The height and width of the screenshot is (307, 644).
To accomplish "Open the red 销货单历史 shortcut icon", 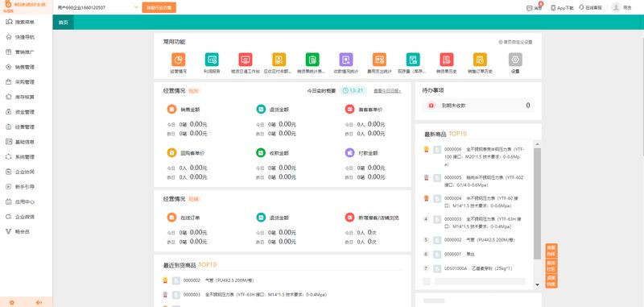I will (x=447, y=60).
